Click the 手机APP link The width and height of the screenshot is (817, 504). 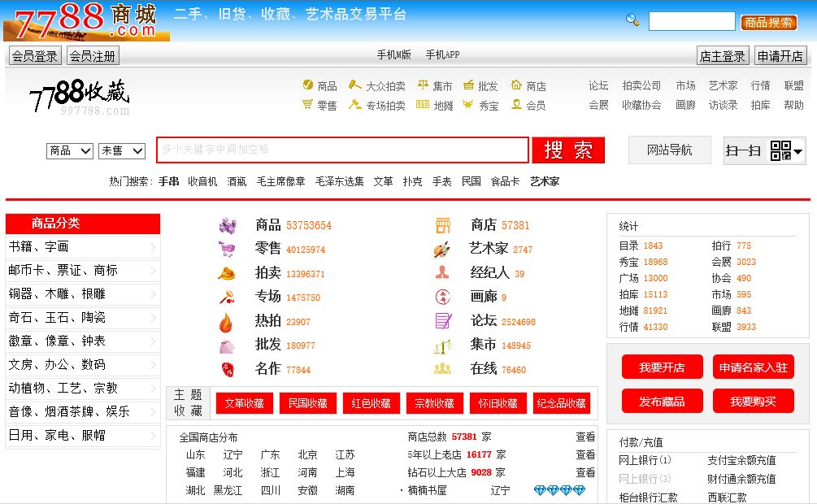pyautogui.click(x=442, y=54)
